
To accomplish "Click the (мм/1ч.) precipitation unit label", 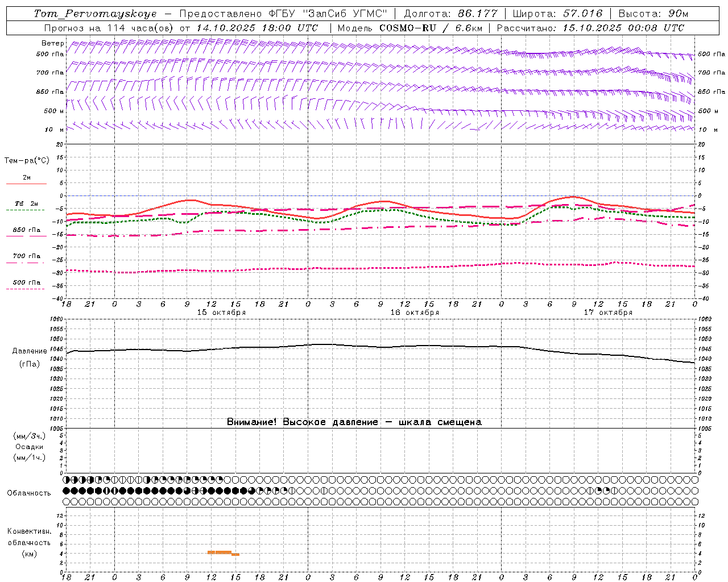I will click(30, 458).
